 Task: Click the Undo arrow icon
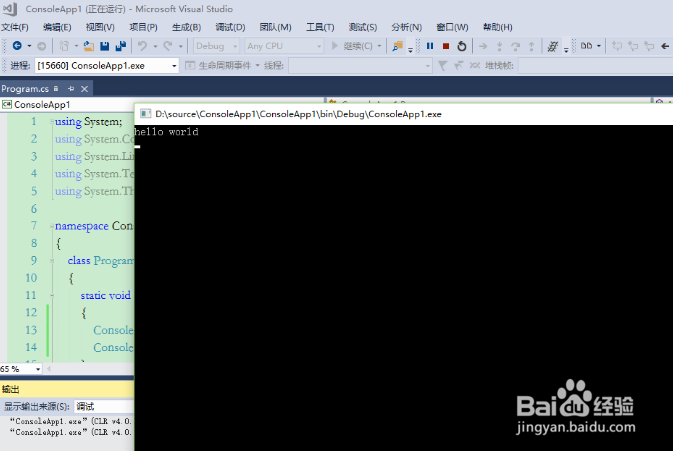[142, 46]
